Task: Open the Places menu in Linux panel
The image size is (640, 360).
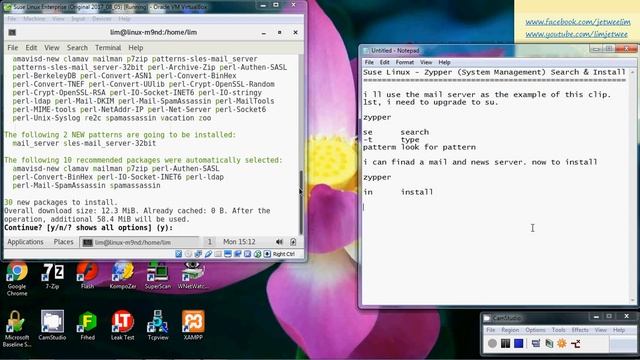Action: click(x=63, y=242)
